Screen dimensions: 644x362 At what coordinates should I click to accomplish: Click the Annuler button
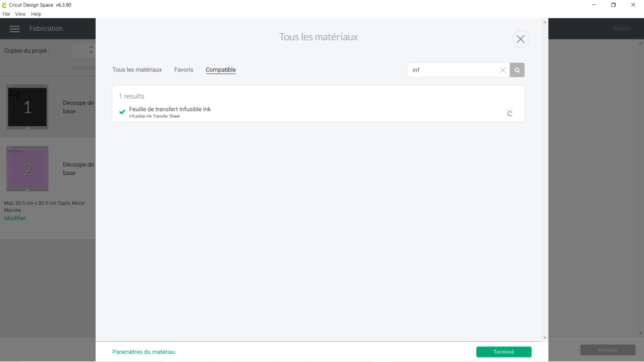point(607,350)
